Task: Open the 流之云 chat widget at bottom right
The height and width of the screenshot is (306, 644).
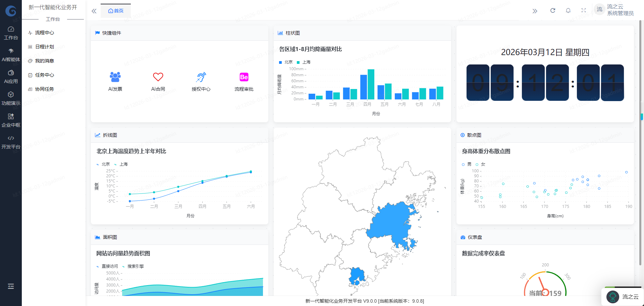Action: (622, 297)
